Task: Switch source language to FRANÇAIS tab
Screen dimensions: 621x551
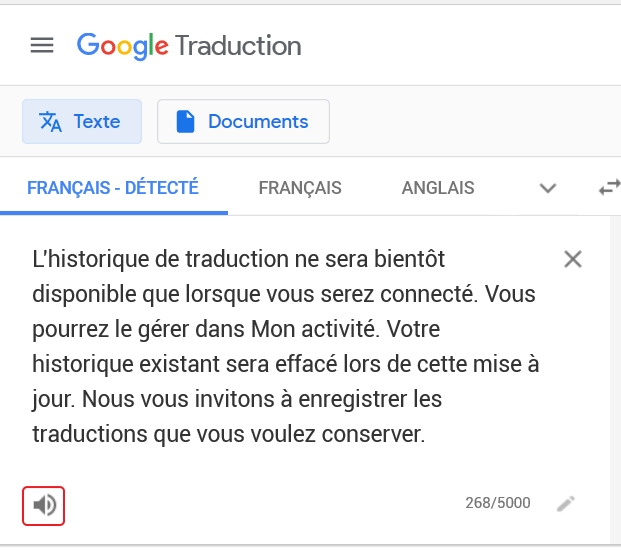Action: 300,188
